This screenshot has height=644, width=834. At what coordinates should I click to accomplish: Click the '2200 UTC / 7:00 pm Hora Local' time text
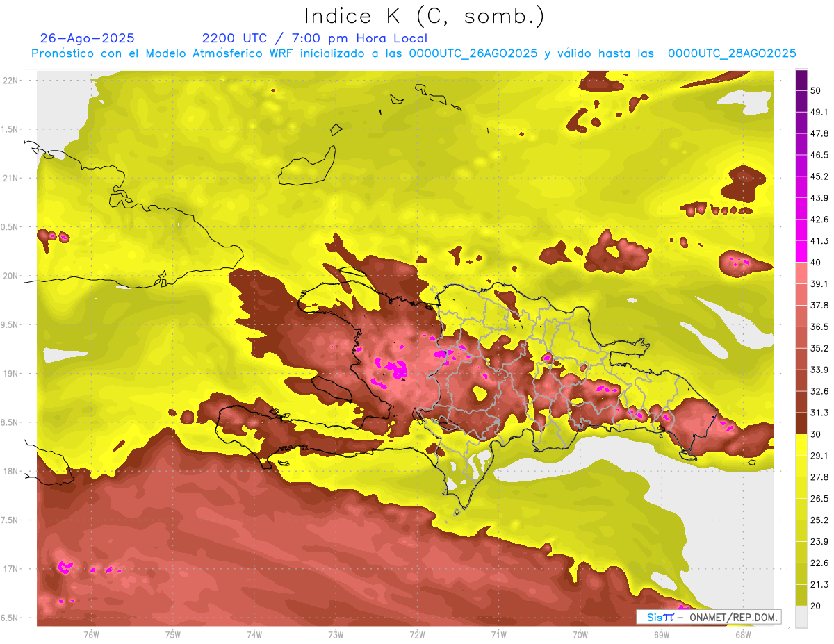click(315, 38)
